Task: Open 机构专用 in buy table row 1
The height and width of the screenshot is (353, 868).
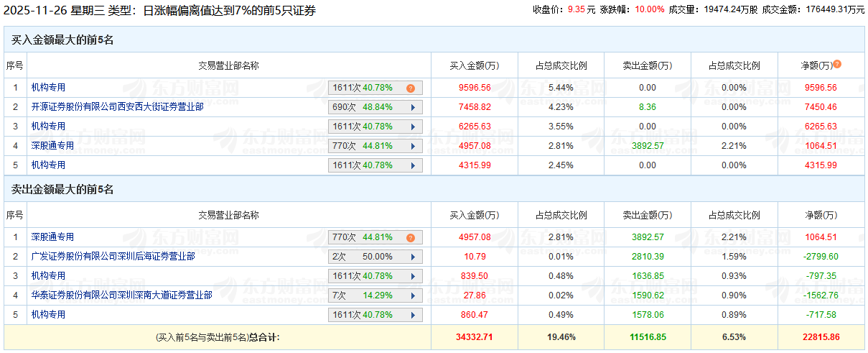Action: coord(48,88)
